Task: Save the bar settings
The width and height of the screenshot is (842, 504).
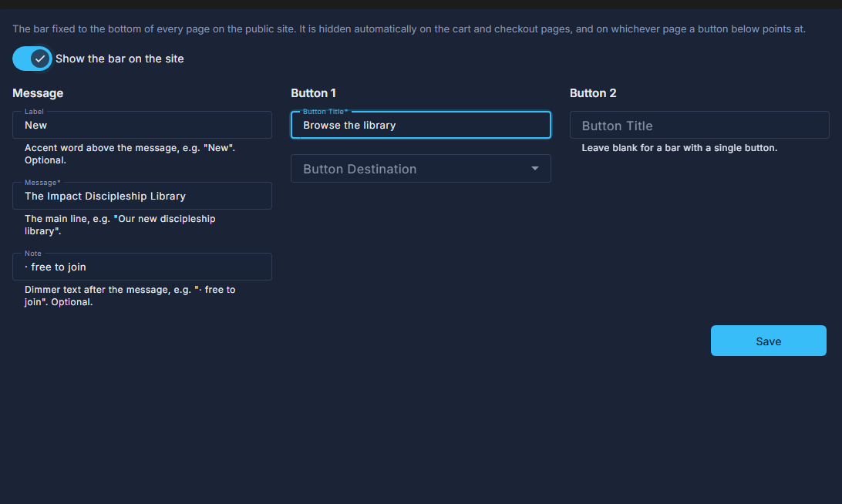Action: coord(769,341)
